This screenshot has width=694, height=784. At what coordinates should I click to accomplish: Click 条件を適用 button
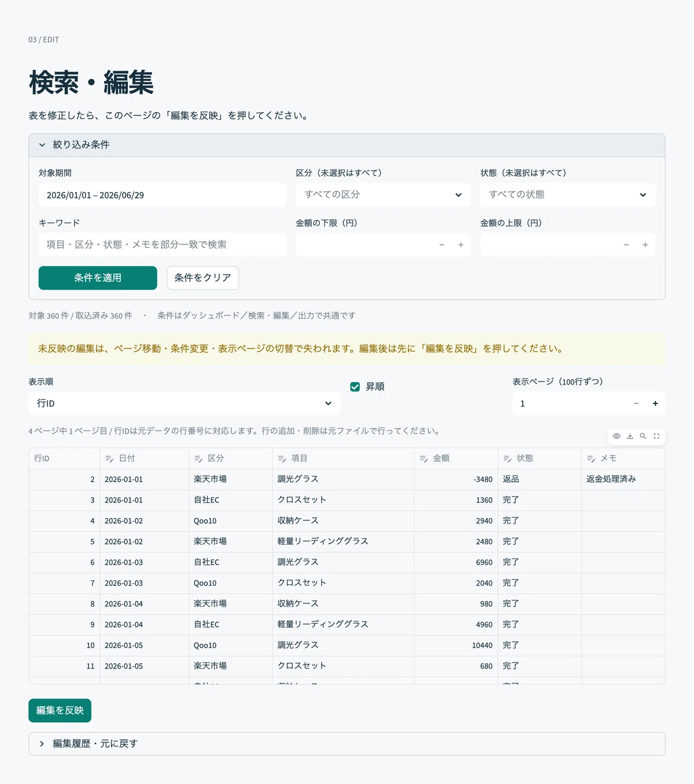[x=98, y=278]
